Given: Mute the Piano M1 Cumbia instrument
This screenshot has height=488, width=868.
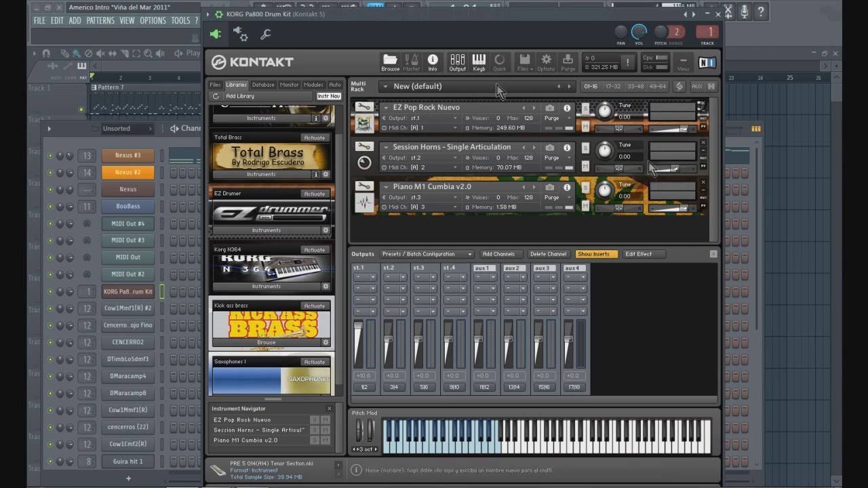Looking at the screenshot, I should coord(585,206).
